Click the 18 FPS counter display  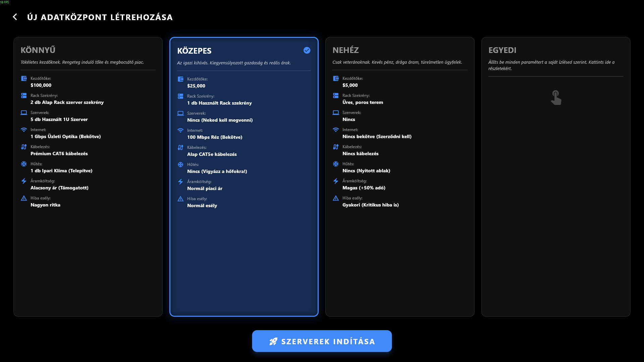5,2
